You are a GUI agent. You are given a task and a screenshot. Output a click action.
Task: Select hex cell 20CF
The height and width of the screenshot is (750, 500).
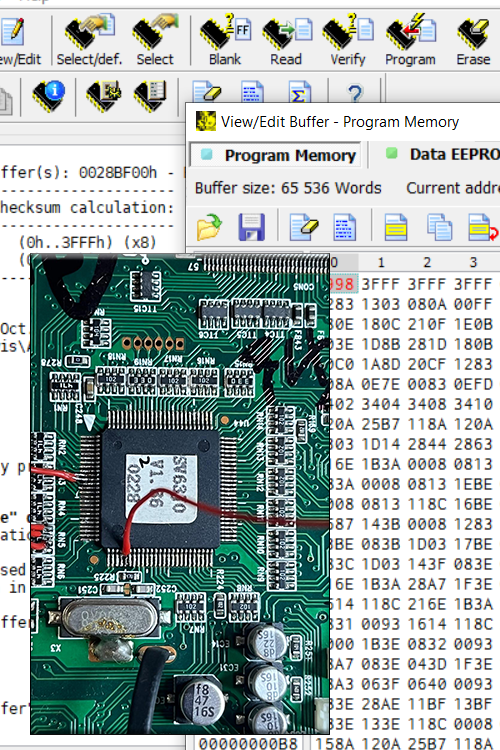pos(426,364)
